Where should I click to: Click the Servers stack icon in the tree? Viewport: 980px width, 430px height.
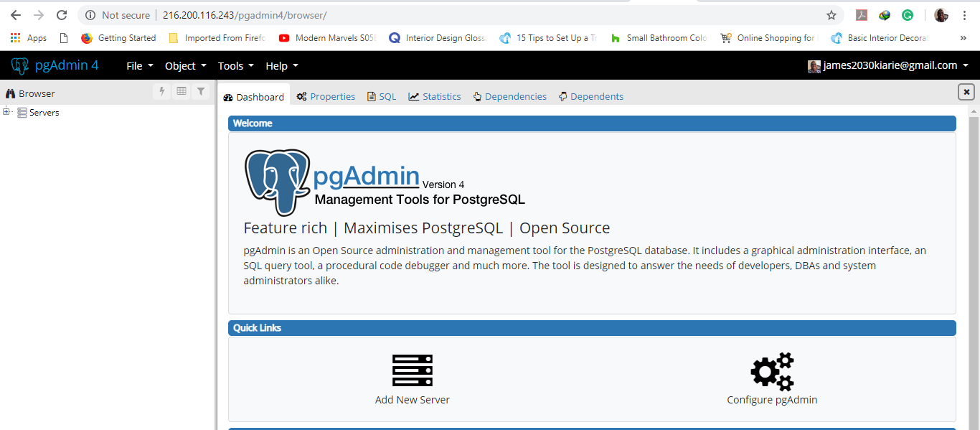[22, 113]
